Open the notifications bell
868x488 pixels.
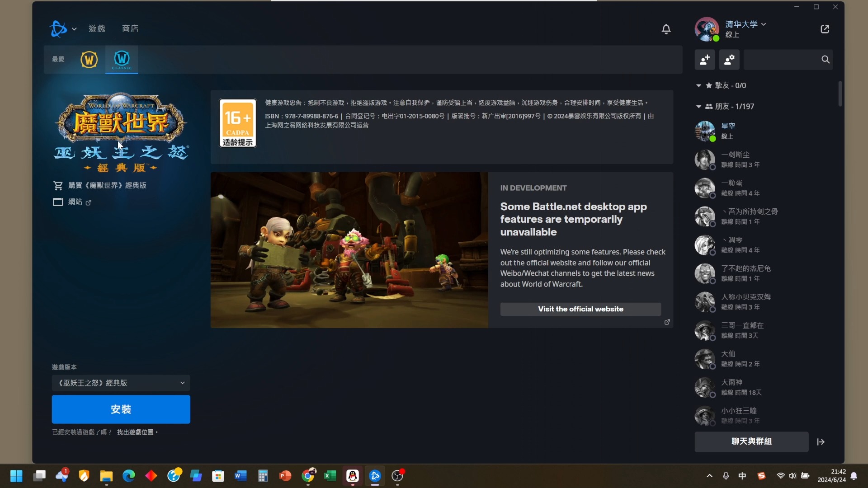(x=666, y=29)
